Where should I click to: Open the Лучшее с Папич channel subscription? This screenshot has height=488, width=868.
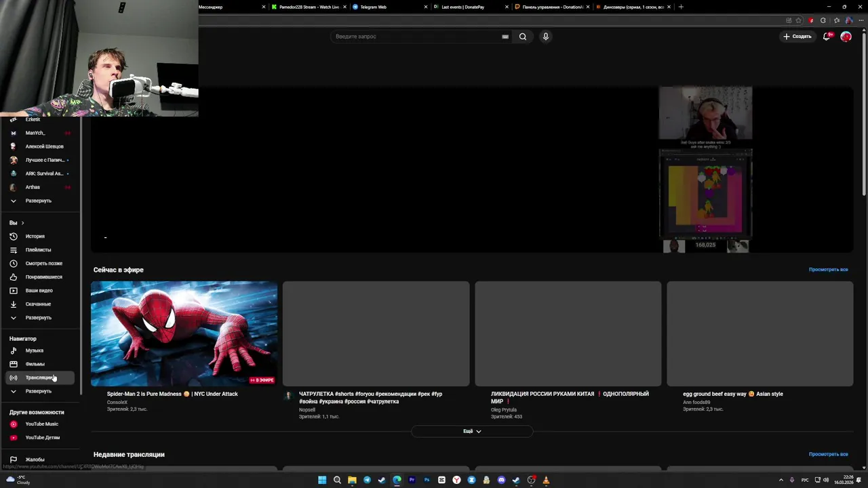41,160
